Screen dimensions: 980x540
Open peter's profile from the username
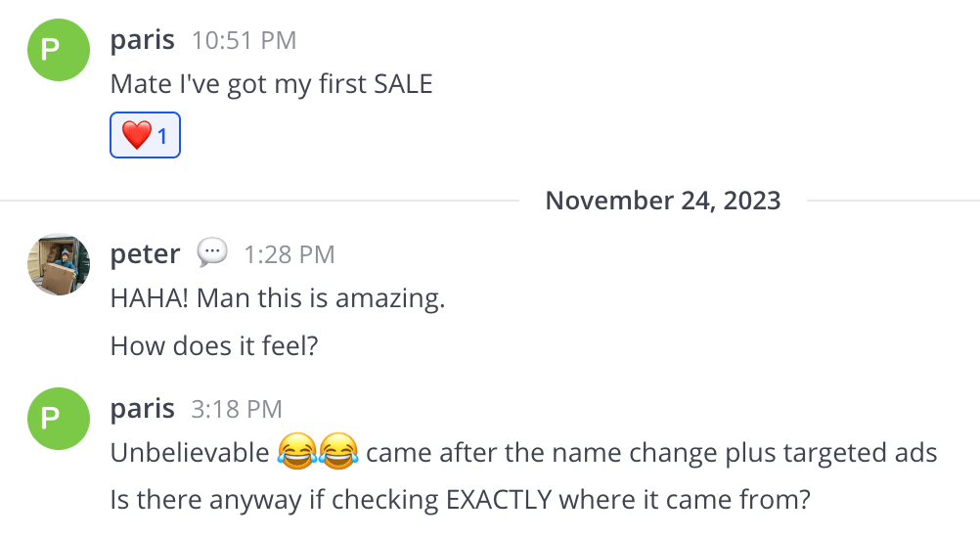(x=145, y=254)
